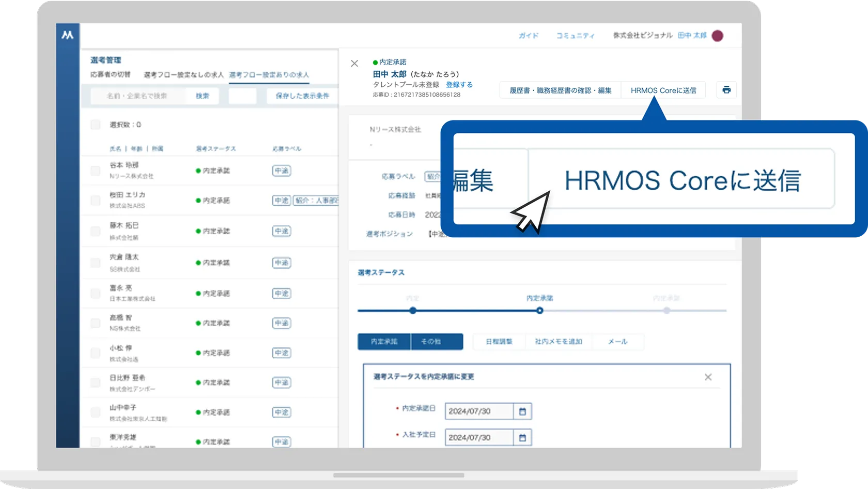Click the HRMOS logo in the sidebar

click(x=68, y=35)
